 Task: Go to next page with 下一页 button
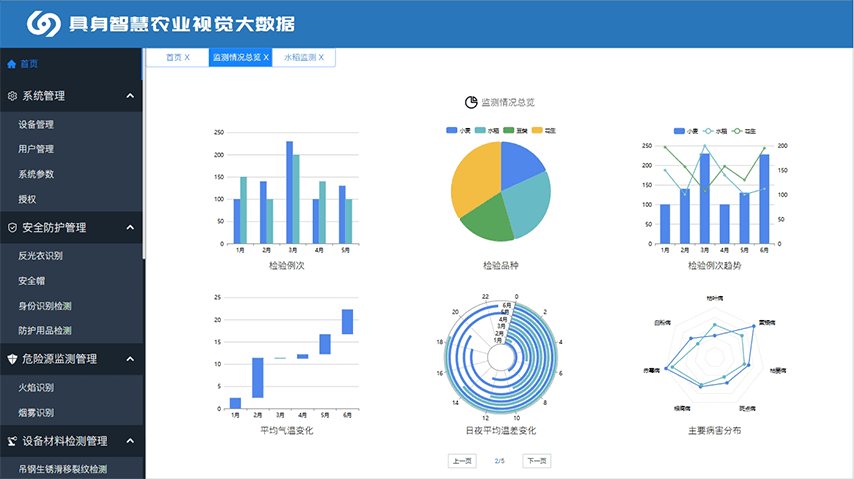[x=536, y=461]
